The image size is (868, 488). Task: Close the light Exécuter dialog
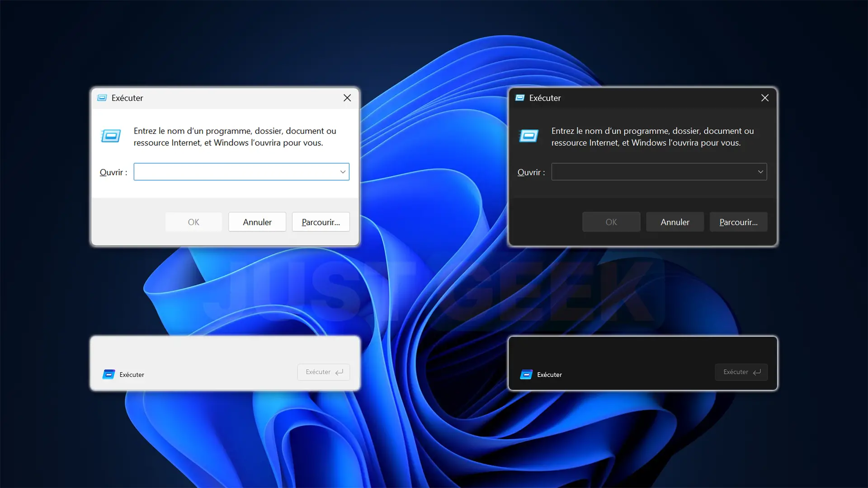347,98
